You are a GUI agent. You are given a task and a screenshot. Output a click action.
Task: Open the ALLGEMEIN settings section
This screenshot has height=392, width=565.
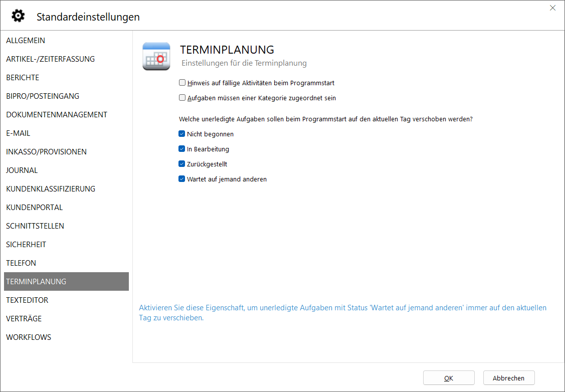pos(26,41)
